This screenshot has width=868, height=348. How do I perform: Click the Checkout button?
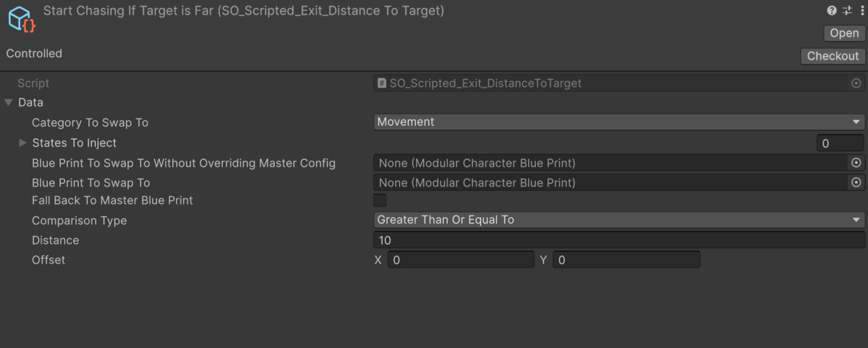click(833, 56)
